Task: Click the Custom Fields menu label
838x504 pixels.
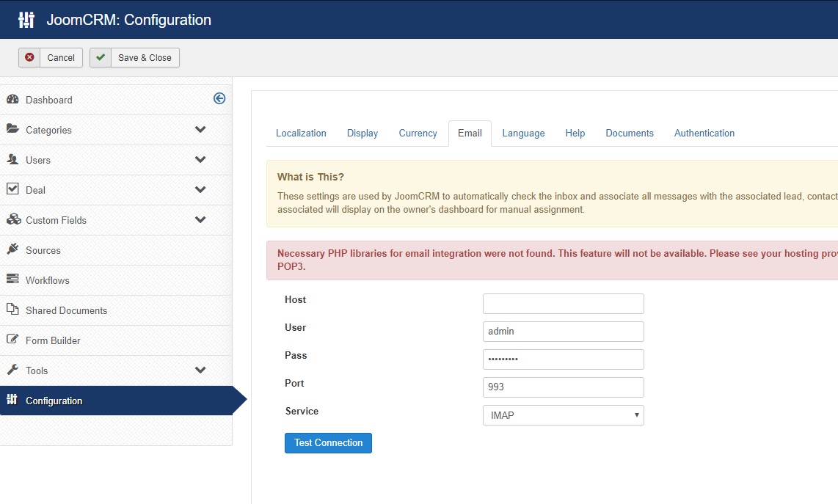Action: tap(56, 220)
